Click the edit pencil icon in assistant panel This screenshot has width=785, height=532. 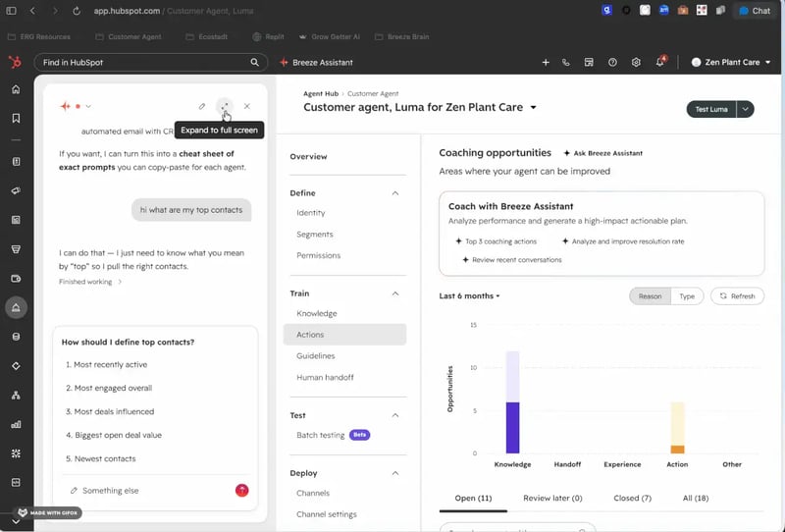click(202, 106)
